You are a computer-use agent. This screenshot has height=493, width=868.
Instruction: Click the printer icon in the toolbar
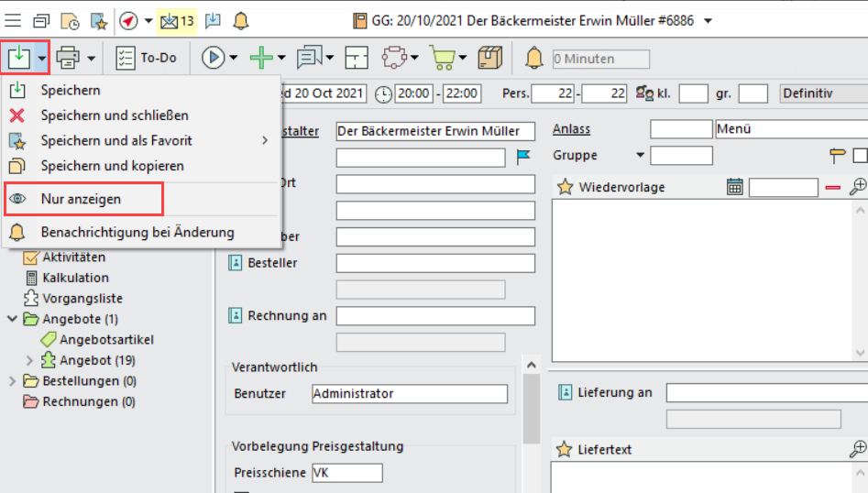68,58
